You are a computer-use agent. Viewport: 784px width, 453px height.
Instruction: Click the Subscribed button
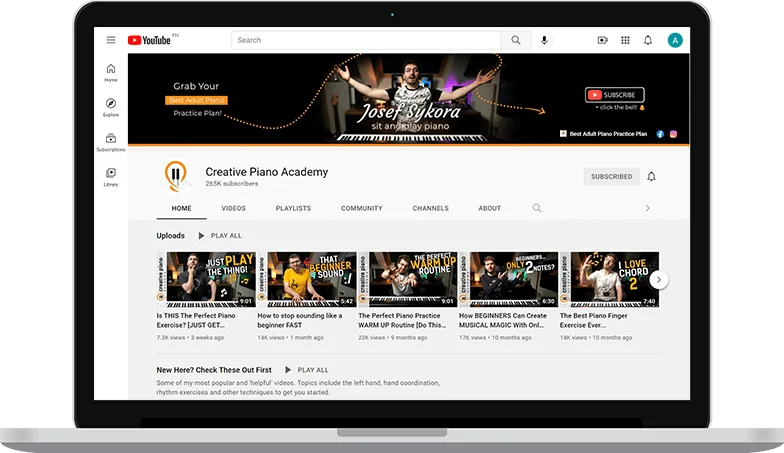[x=612, y=176]
